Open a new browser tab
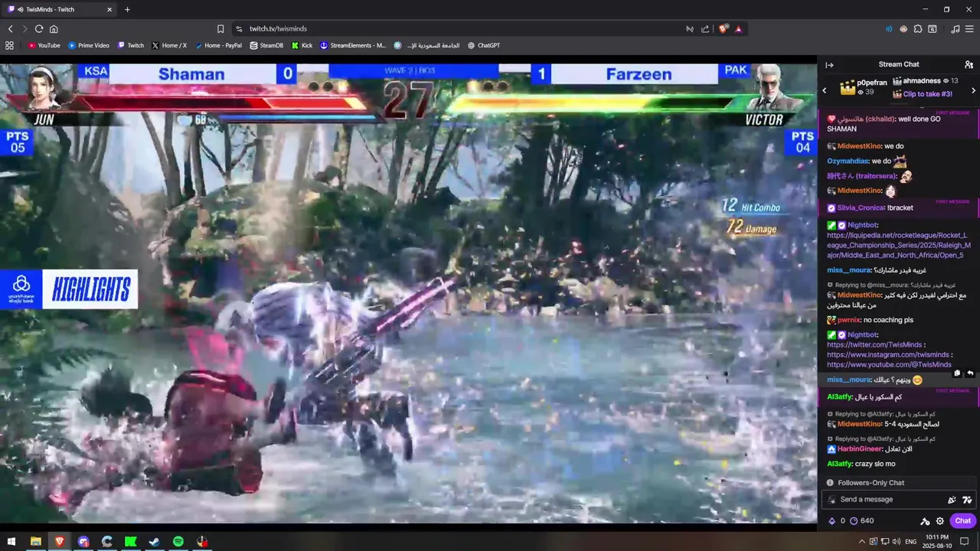The image size is (980, 551). coord(127,10)
